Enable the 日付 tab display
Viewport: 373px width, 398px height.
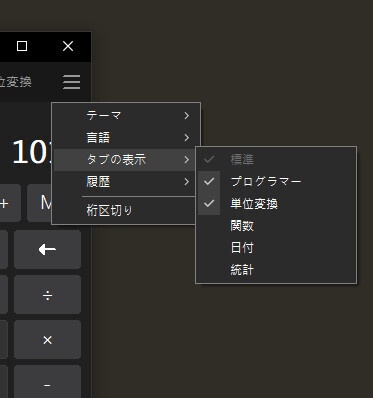[276, 248]
